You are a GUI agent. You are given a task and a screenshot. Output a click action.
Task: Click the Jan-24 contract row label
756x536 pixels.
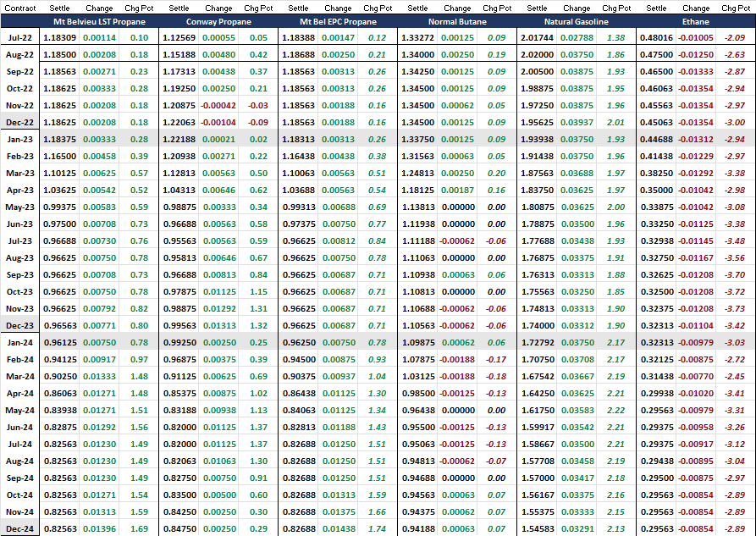pyautogui.click(x=20, y=343)
